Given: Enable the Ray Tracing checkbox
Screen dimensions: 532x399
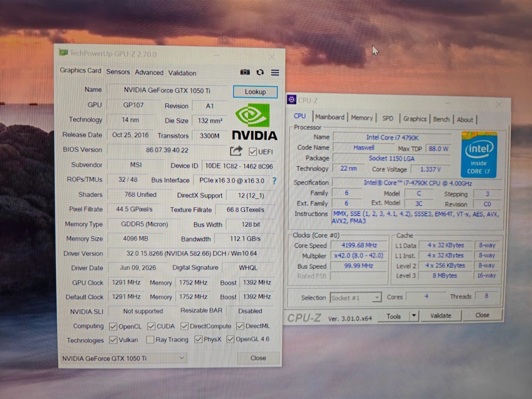Looking at the screenshot, I should click(150, 340).
